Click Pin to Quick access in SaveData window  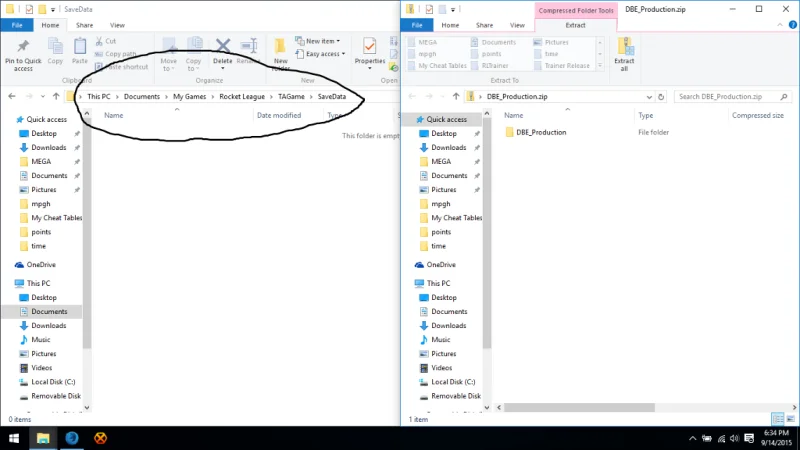23,55
